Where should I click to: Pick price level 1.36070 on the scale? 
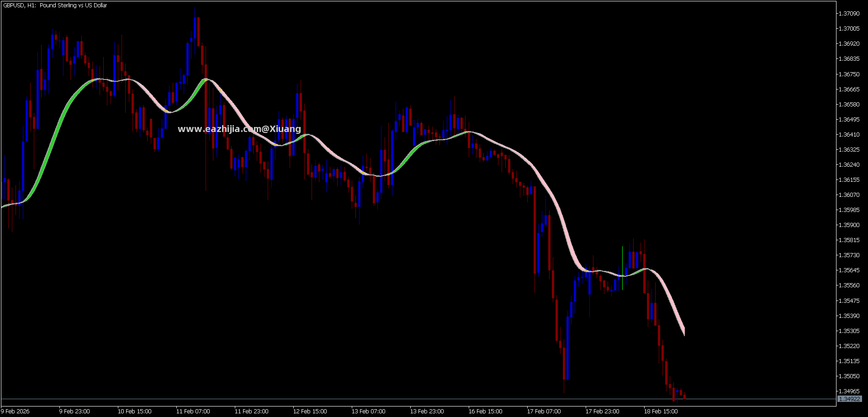click(x=849, y=195)
